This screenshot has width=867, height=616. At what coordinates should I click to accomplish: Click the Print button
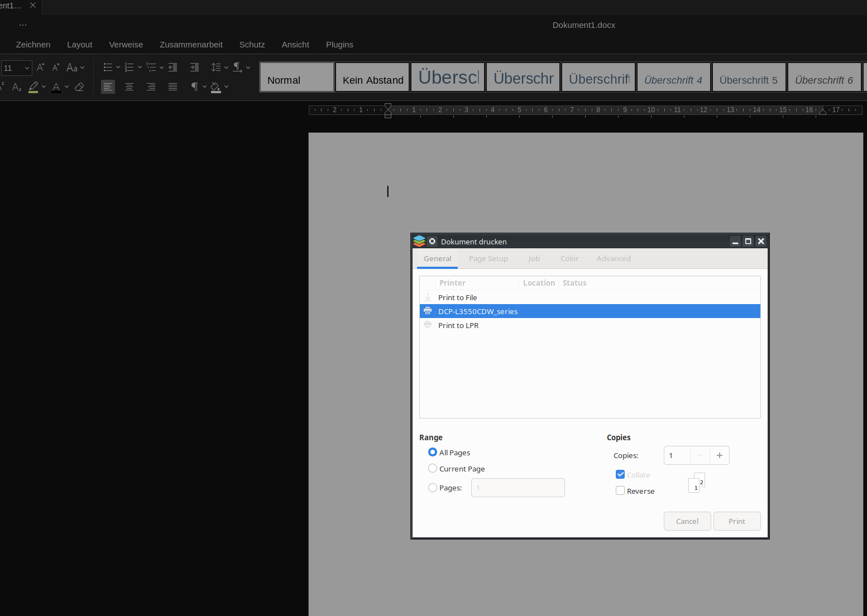click(x=737, y=521)
